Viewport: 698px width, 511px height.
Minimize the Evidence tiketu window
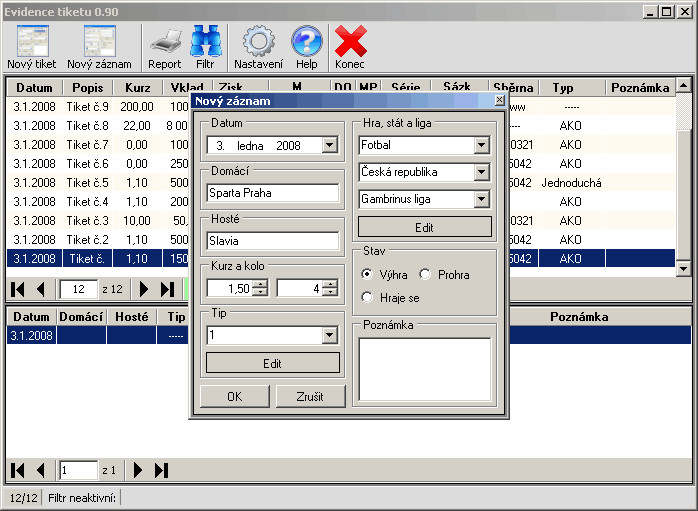pyautogui.click(x=650, y=12)
